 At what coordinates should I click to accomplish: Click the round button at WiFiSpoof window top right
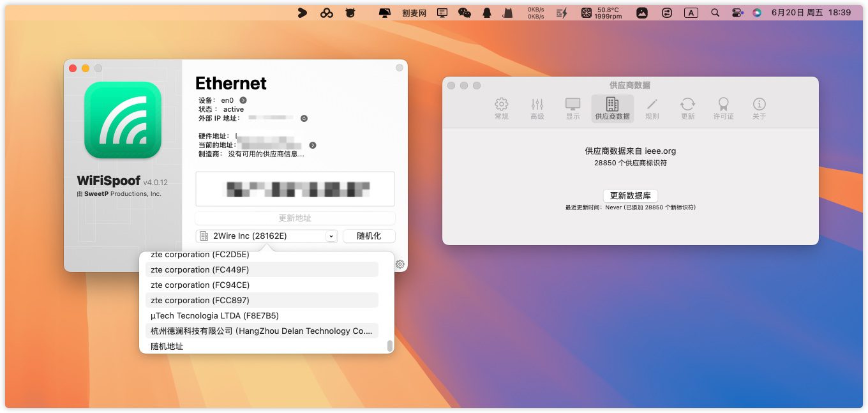400,68
